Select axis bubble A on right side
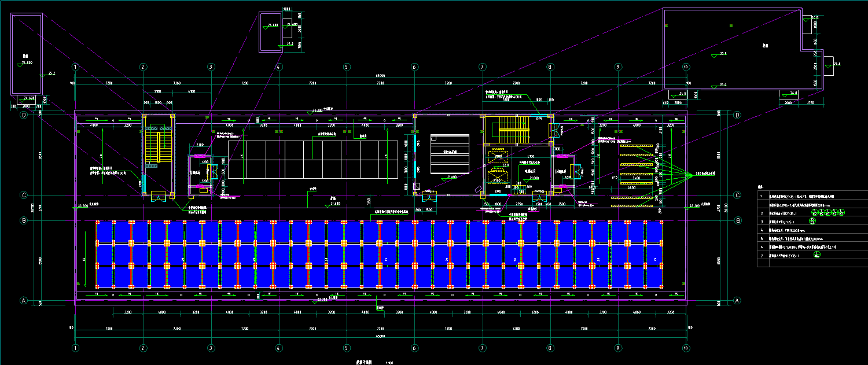 737,300
